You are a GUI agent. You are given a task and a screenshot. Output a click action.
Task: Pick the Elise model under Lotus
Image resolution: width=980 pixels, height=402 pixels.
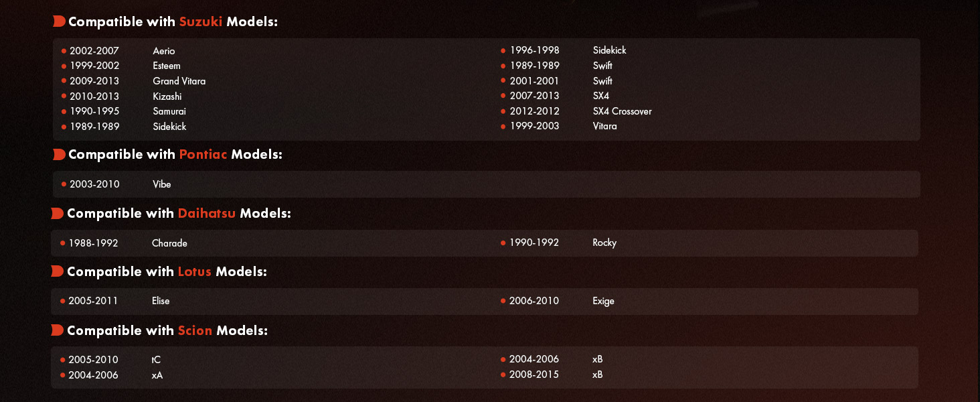coord(161,301)
